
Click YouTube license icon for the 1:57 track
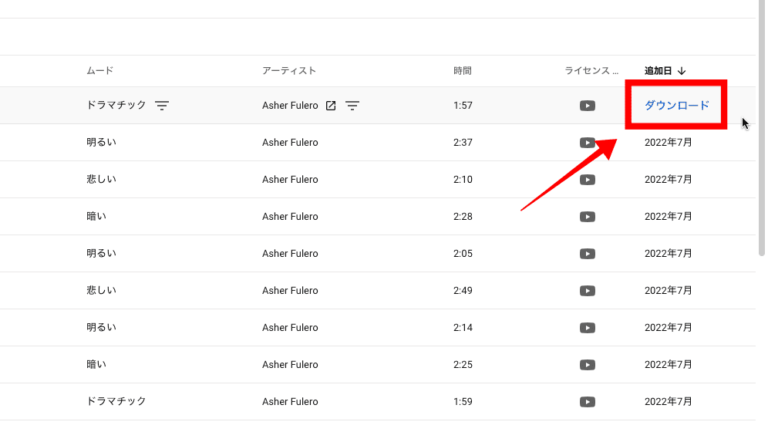pos(587,105)
